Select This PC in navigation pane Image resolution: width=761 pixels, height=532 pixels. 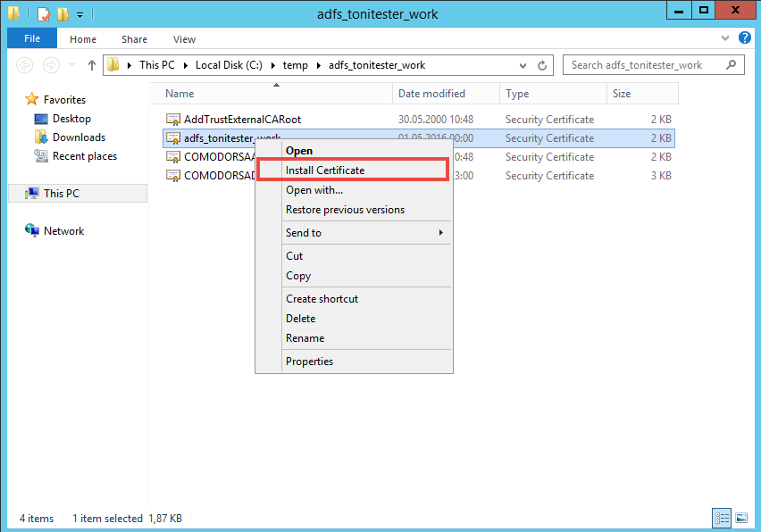point(66,193)
